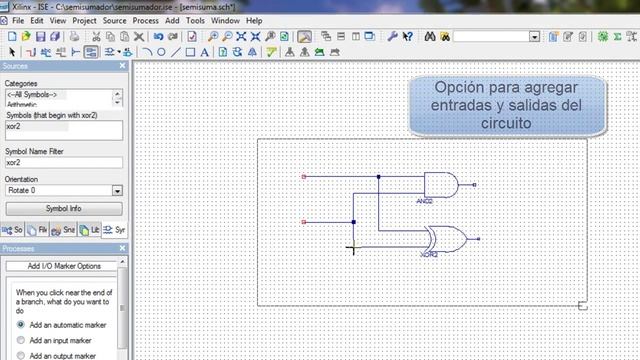Select the Add Instance Name tool
640x360 pixels.
(128, 52)
